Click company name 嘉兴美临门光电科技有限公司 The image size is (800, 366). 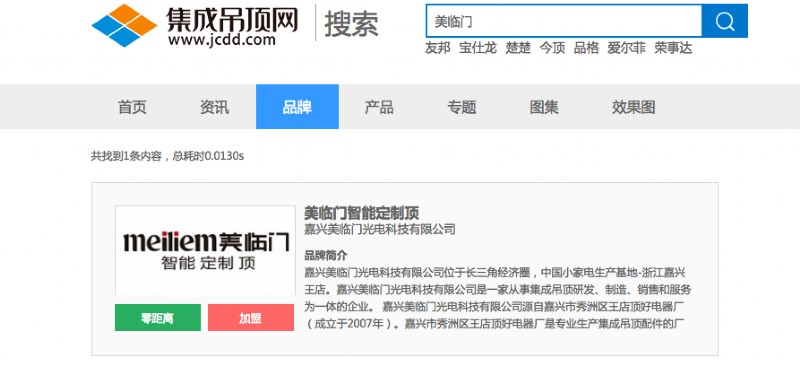380,229
